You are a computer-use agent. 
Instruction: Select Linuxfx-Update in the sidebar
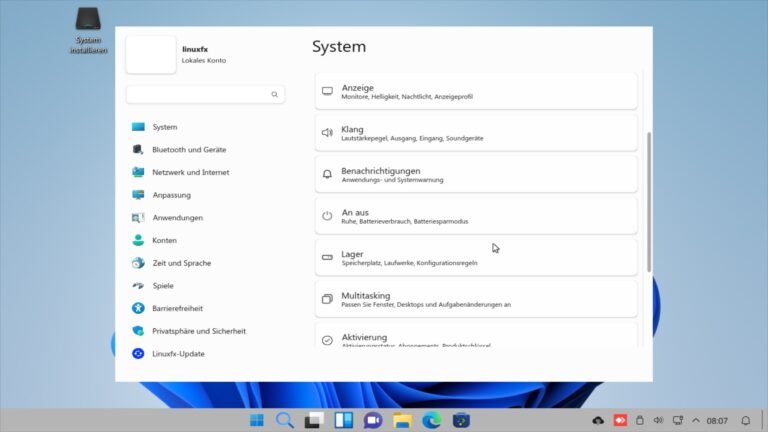coord(178,354)
